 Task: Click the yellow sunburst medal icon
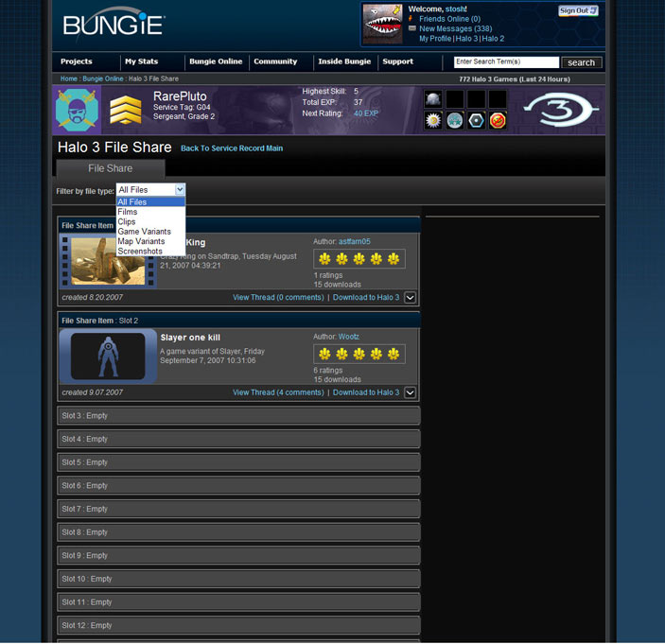point(433,121)
